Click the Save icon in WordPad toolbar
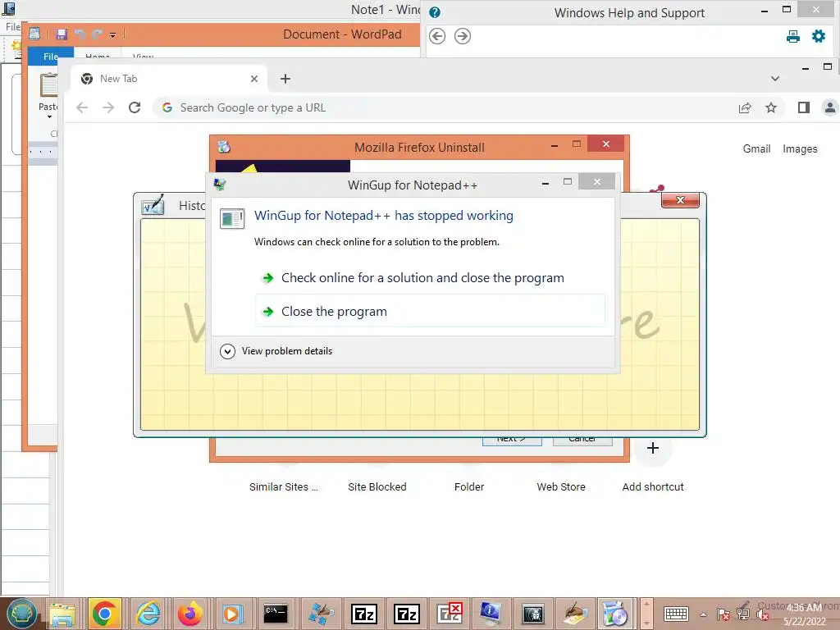840x630 pixels. pyautogui.click(x=62, y=34)
